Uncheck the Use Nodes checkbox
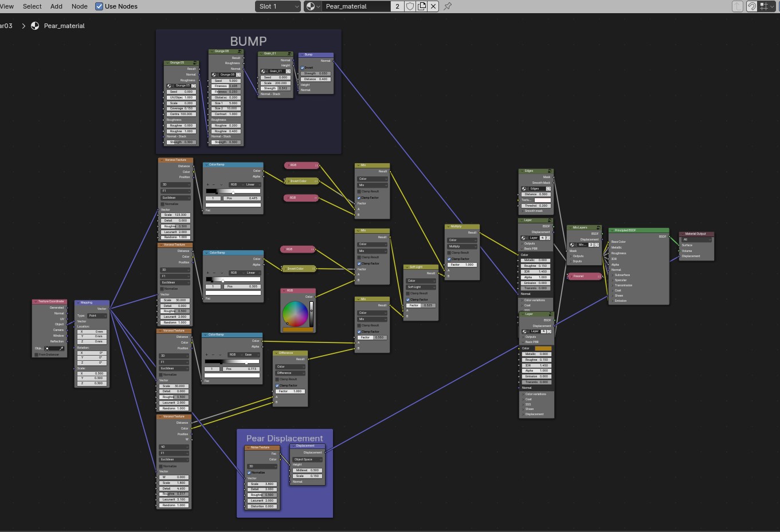The height and width of the screenshot is (532, 780). pyautogui.click(x=99, y=6)
